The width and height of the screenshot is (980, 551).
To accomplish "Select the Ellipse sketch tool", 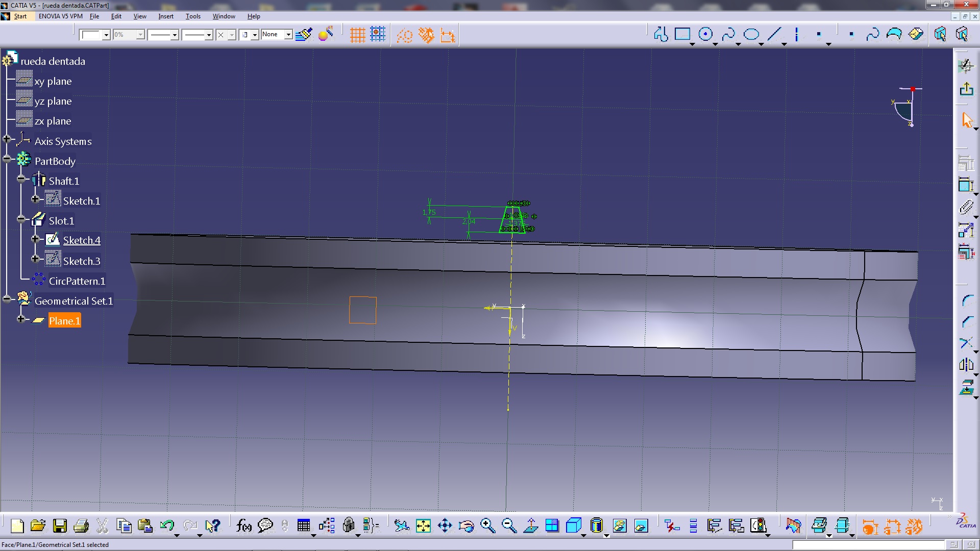I will pos(751,35).
